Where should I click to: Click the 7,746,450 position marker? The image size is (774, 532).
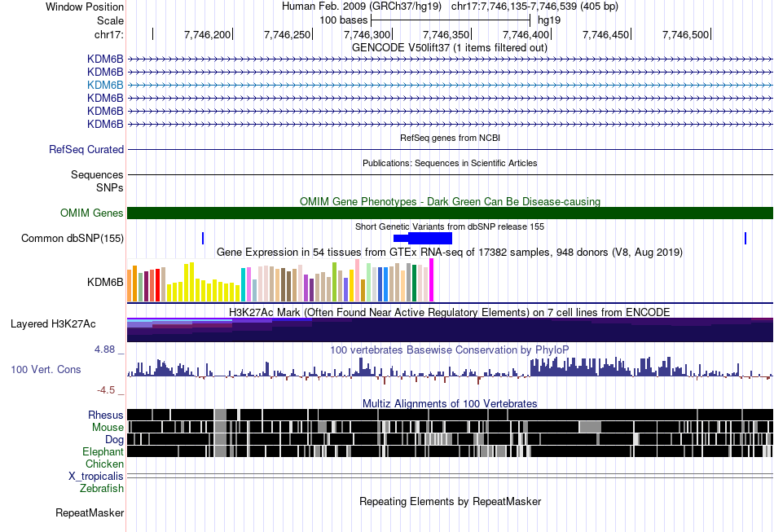pos(607,34)
